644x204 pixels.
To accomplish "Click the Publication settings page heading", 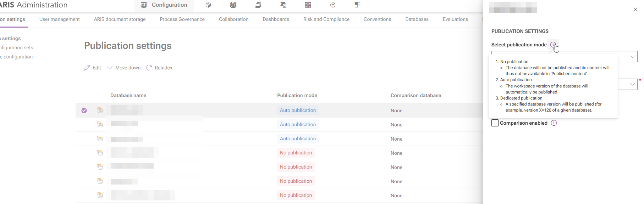I will [x=128, y=46].
